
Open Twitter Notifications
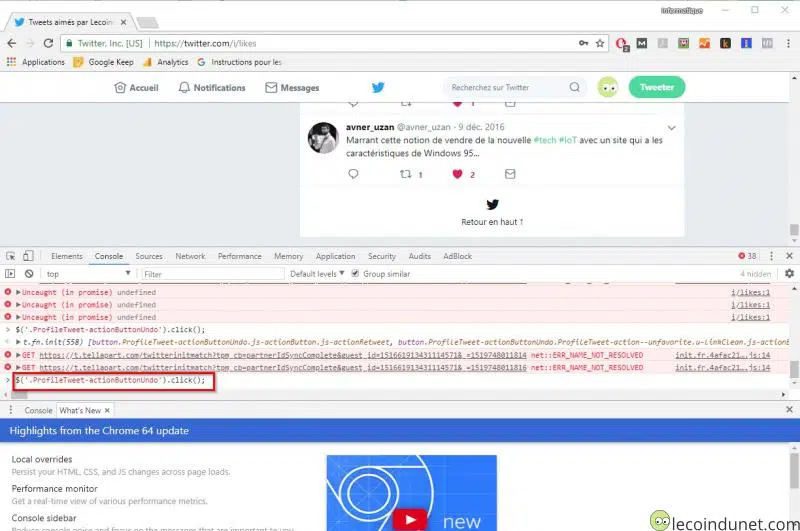tap(212, 88)
